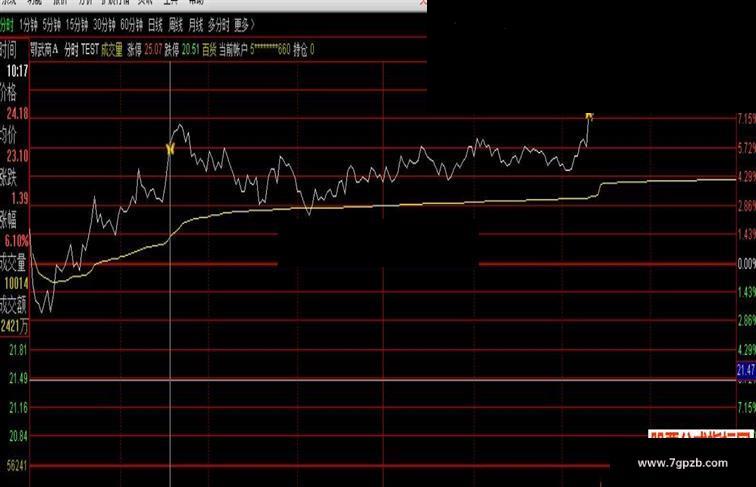The height and width of the screenshot is (487, 756).
Task: Click the 当前账户 account number
Action: coord(270,49)
